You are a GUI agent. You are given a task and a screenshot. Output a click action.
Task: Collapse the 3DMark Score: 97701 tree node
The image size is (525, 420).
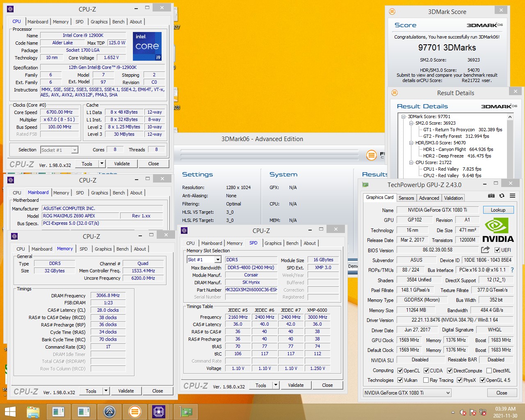[x=404, y=116]
